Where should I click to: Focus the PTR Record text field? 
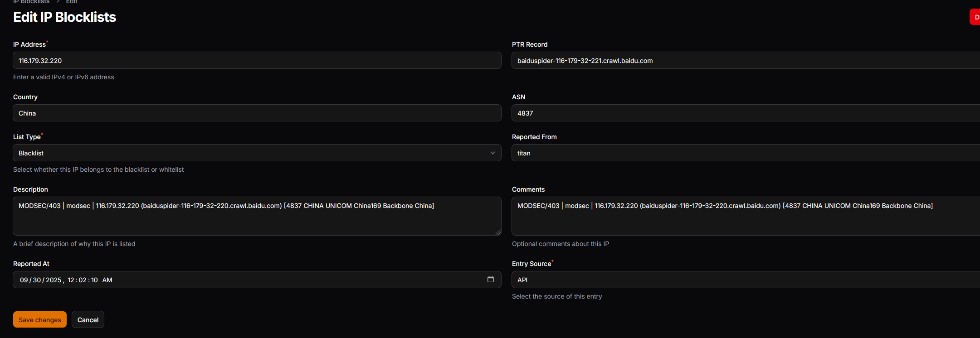tap(744, 61)
